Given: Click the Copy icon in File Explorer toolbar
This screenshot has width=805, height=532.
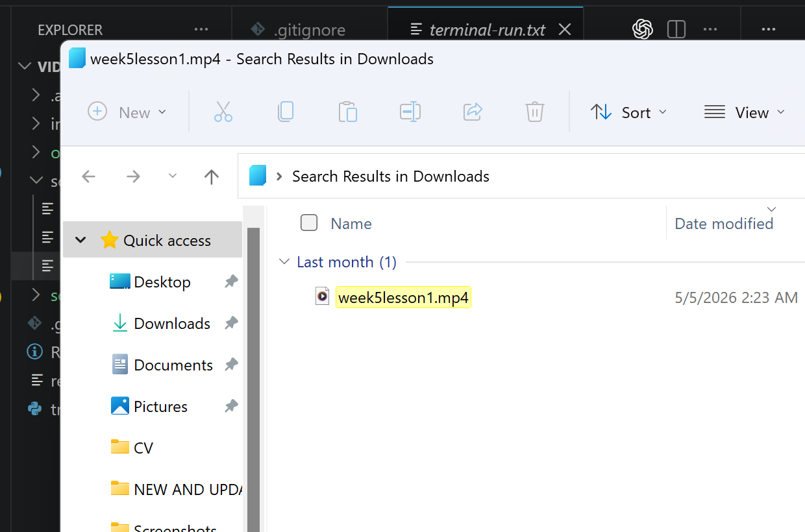Looking at the screenshot, I should point(286,112).
